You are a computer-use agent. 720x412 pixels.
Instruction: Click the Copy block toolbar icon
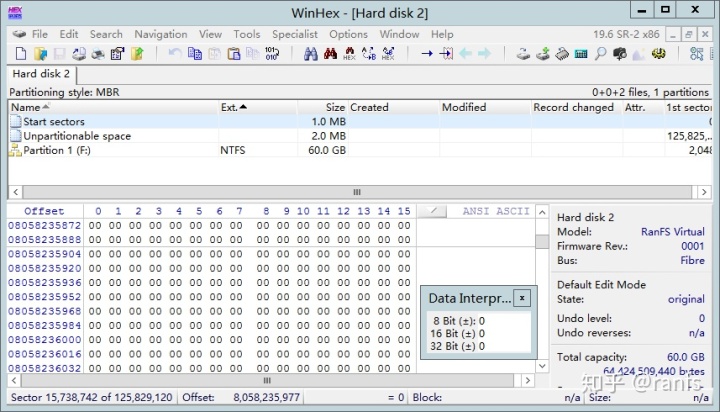pos(195,54)
